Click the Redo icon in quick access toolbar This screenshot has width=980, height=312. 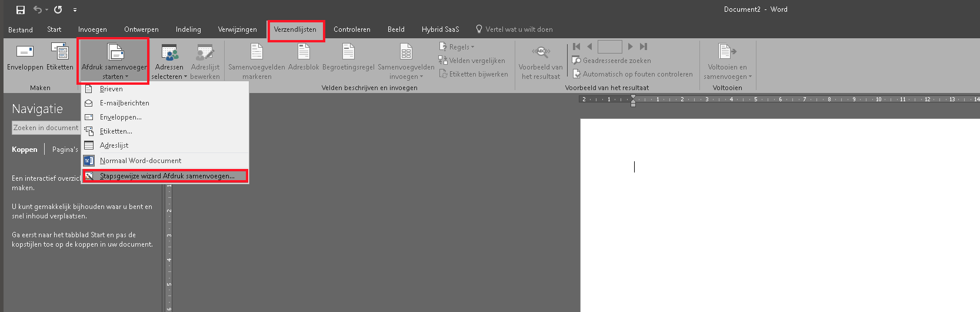(58, 9)
